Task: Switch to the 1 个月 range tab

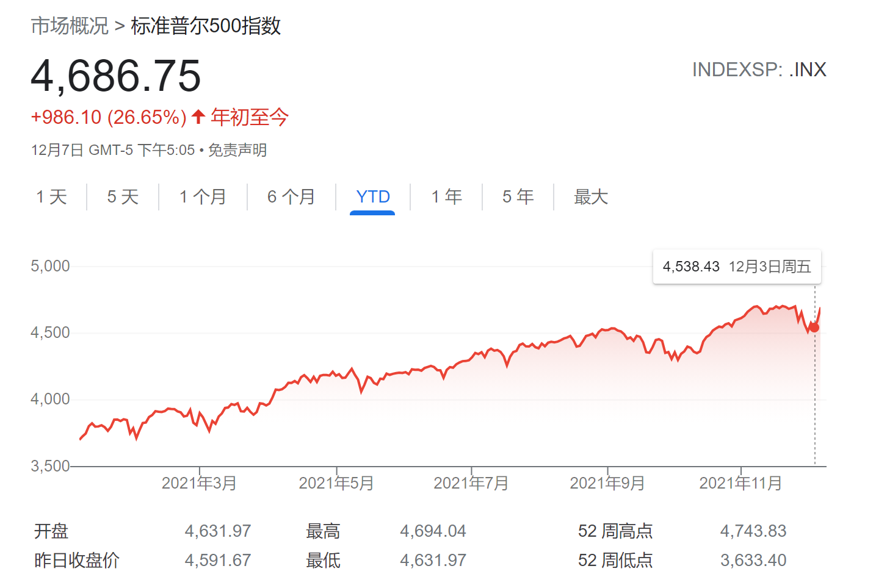Action: (203, 196)
